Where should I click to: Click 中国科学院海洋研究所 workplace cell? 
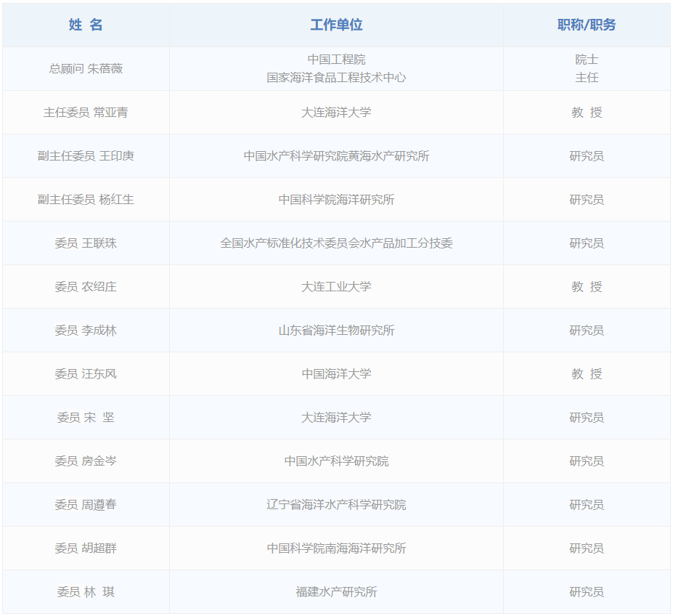point(336,199)
